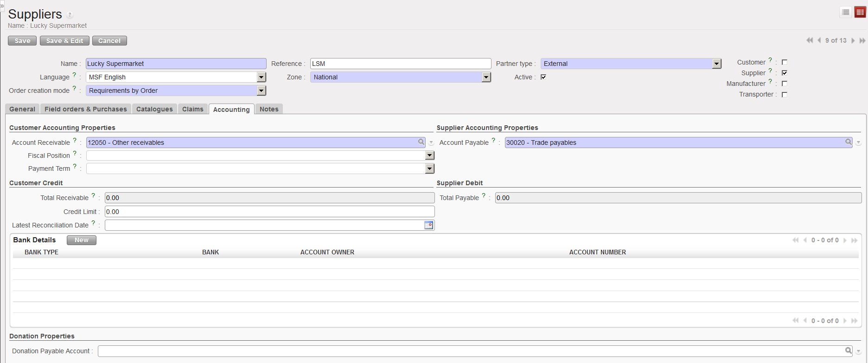
Task: Open Account Receivable search magnifier
Action: pyautogui.click(x=421, y=142)
